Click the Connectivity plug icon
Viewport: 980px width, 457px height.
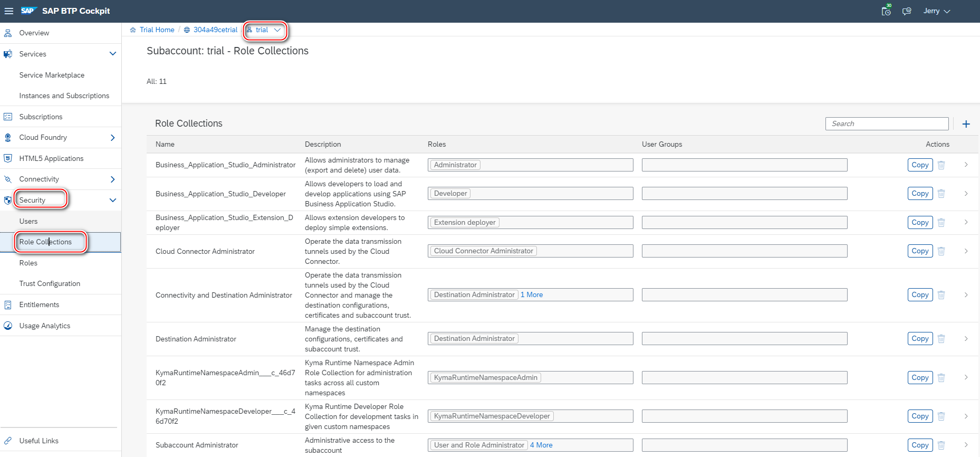8,179
